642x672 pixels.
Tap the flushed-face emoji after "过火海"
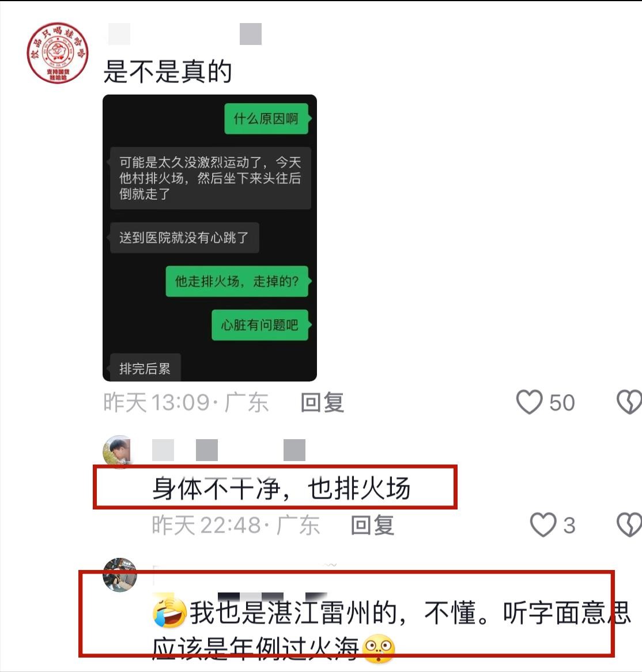378,648
